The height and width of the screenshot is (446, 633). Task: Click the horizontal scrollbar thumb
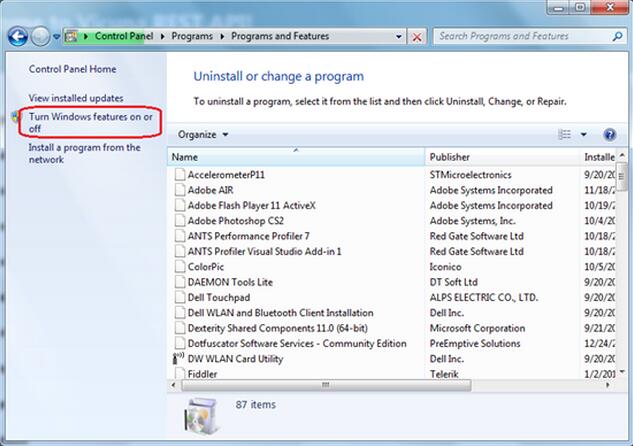tap(326, 385)
